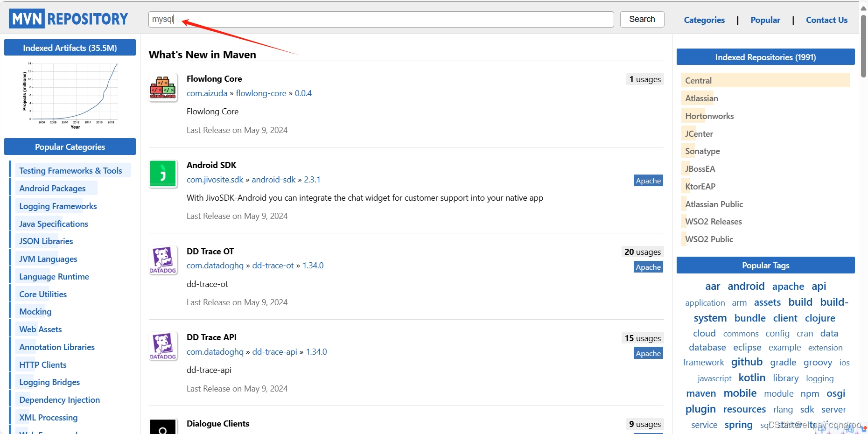Open Logging Frameworks category
This screenshot has width=868, height=434.
pos(58,206)
